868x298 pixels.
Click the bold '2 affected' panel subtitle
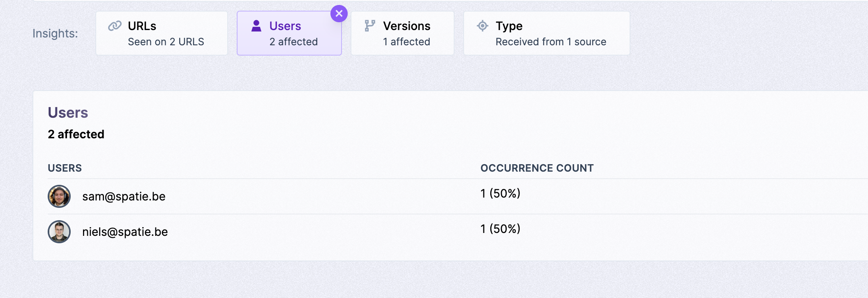pos(76,134)
